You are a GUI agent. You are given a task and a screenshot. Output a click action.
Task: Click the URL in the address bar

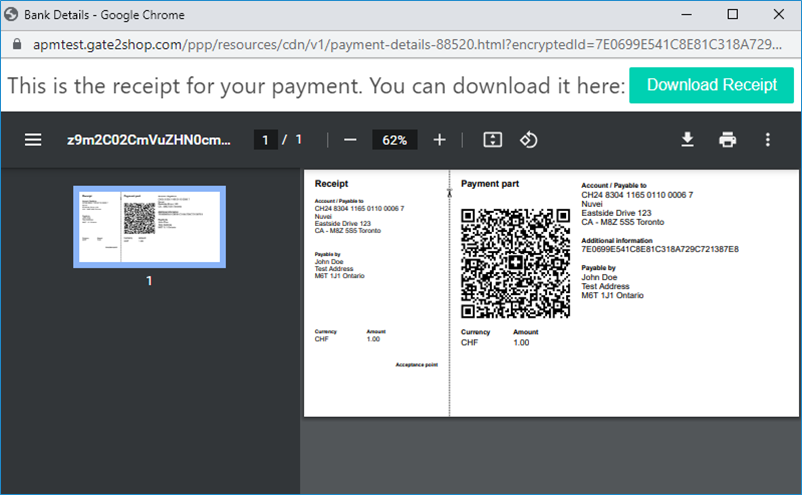pyautogui.click(x=407, y=44)
